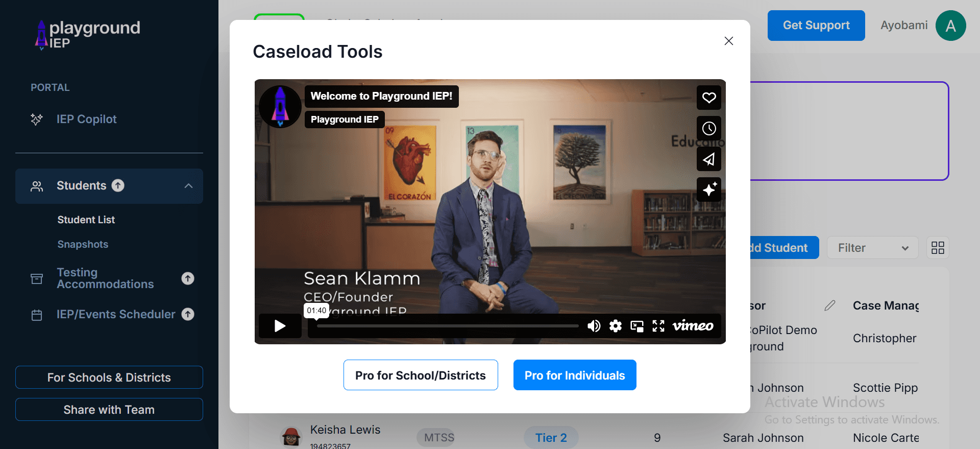The width and height of the screenshot is (980, 449).
Task: Add video to Watch Later clock icon
Action: tap(709, 128)
